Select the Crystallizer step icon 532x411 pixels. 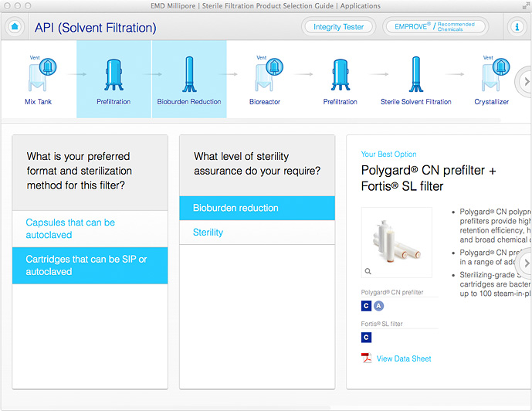click(491, 75)
